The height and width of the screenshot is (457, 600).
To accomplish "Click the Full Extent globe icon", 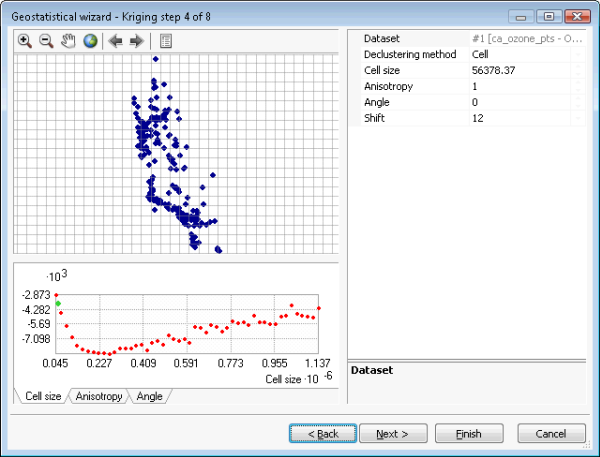I will pyautogui.click(x=90, y=41).
